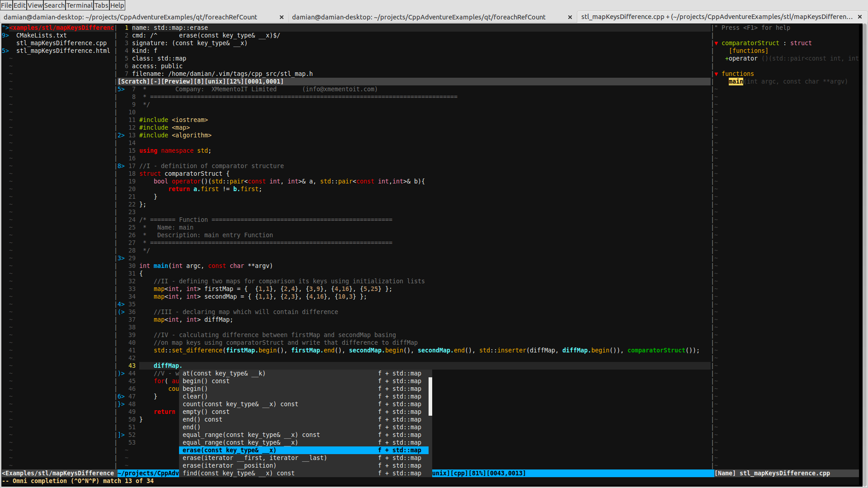Open the Terminal menu
Screen dimensions: 868x488
[x=79, y=5]
